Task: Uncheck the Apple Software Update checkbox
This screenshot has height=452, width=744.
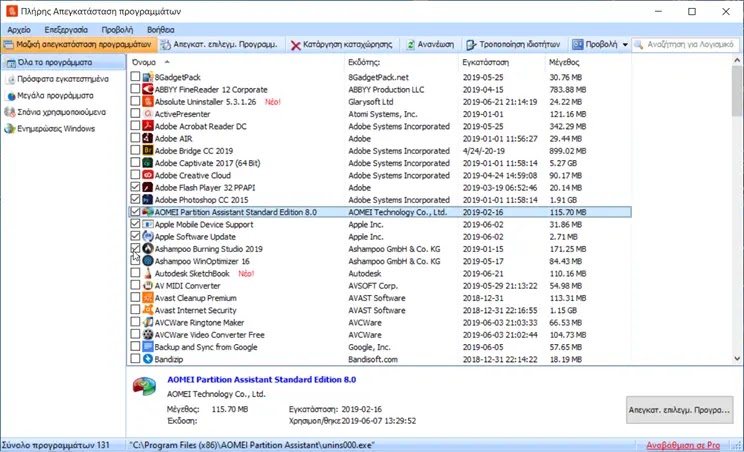Action: click(135, 236)
